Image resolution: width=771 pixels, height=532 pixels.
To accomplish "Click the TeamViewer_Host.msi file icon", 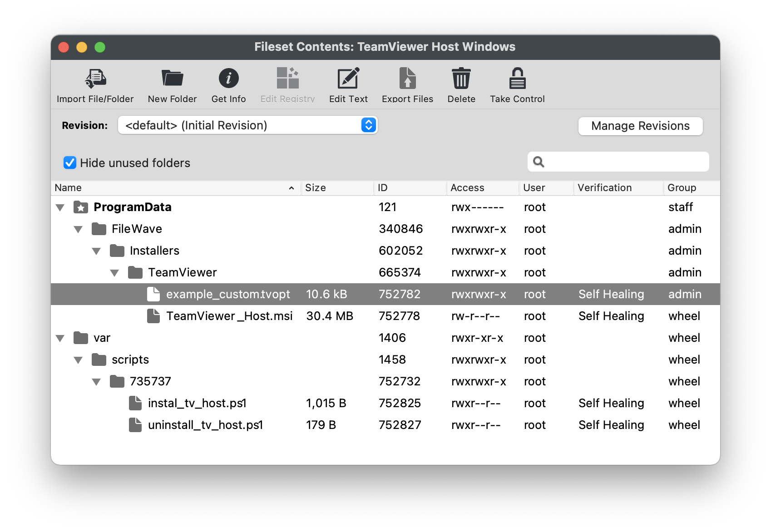I will (x=153, y=316).
